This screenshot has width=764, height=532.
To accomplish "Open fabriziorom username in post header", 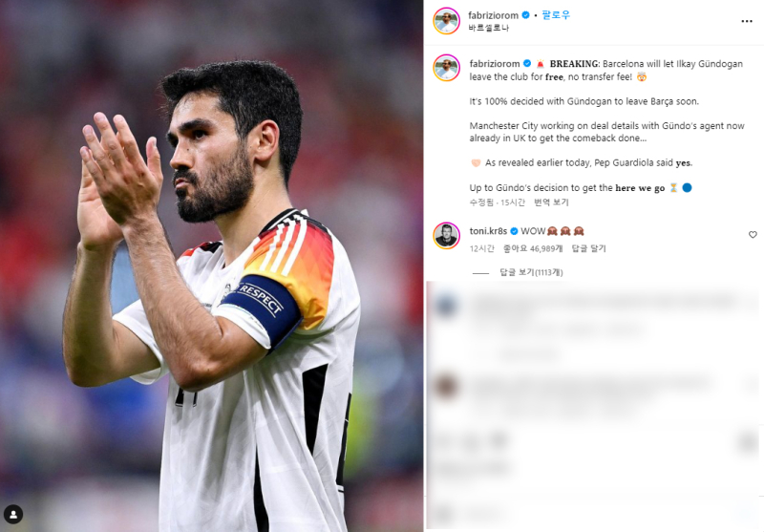I will [493, 15].
